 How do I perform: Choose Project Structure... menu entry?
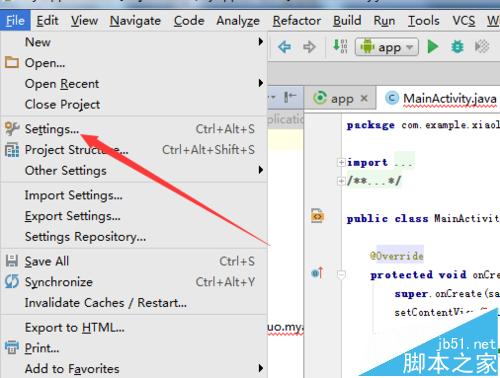[133, 150]
